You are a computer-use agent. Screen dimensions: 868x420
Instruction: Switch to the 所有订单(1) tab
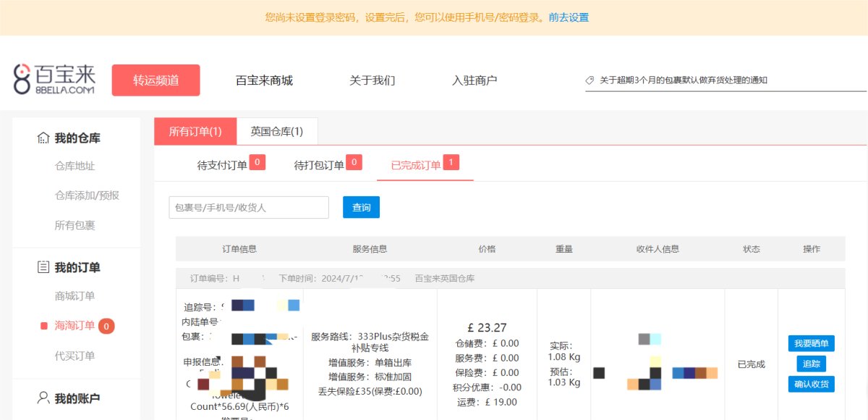pyautogui.click(x=195, y=132)
